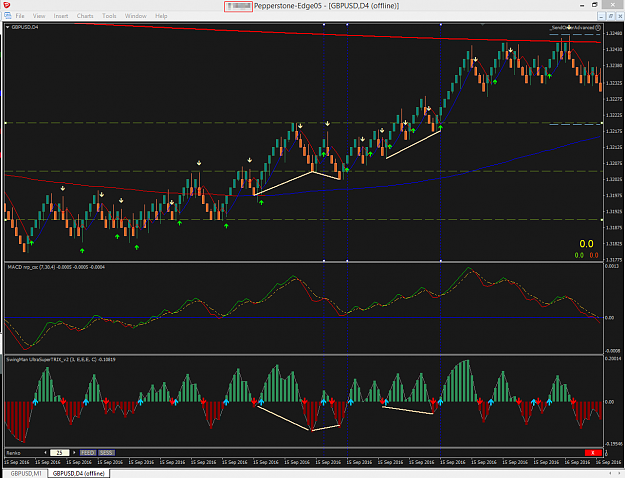625x478 pixels.
Task: Expand the GBPUSD,D4 chart title triangle
Action: pyautogui.click(x=8, y=27)
